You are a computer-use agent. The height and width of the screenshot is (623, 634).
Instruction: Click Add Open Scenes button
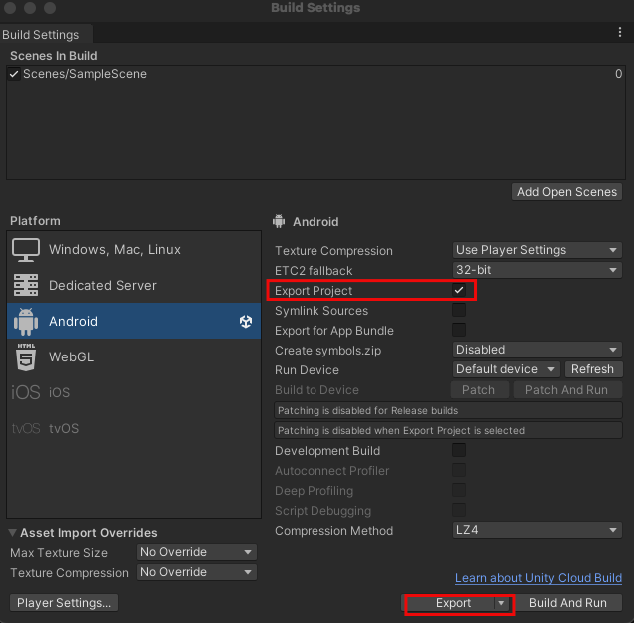pyautogui.click(x=567, y=192)
